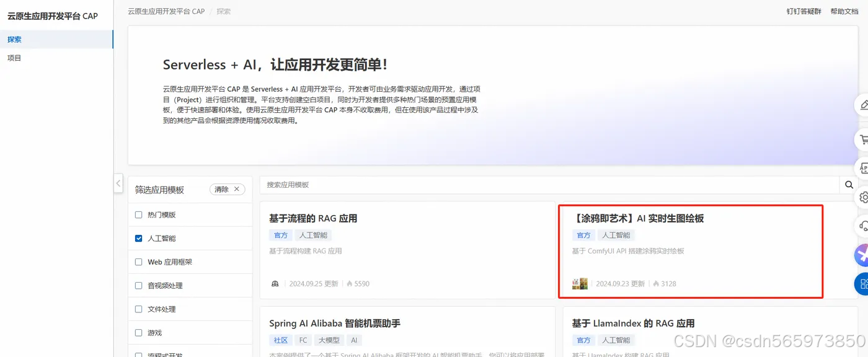Click the search magnifier icon button
This screenshot has width=868, height=357.
click(849, 185)
